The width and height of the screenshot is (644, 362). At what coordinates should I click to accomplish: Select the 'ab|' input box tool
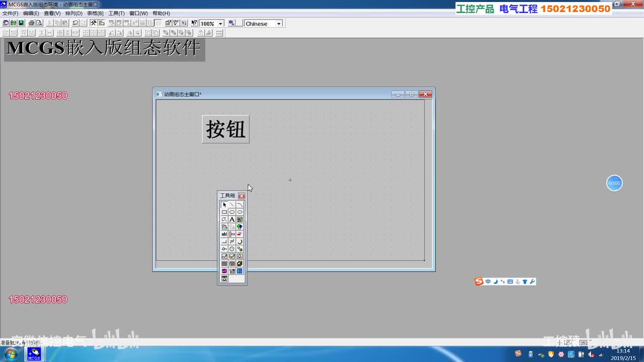click(224, 234)
